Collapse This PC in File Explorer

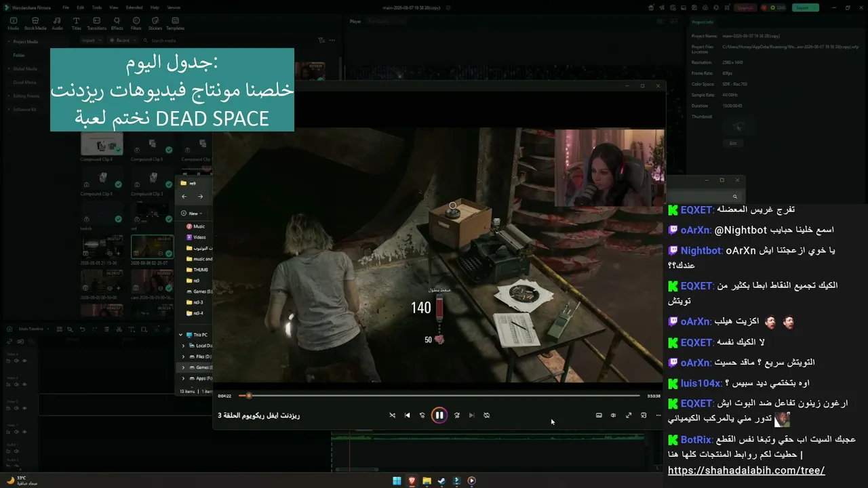[181, 335]
